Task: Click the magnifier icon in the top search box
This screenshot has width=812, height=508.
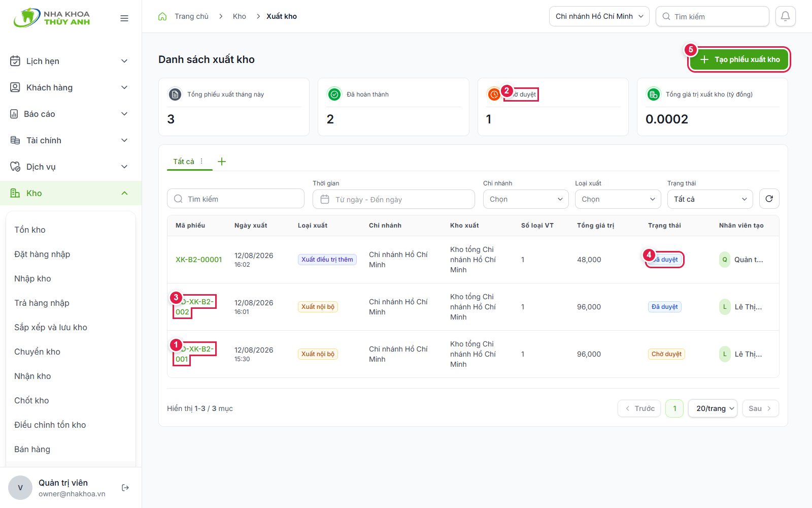Action: click(666, 16)
